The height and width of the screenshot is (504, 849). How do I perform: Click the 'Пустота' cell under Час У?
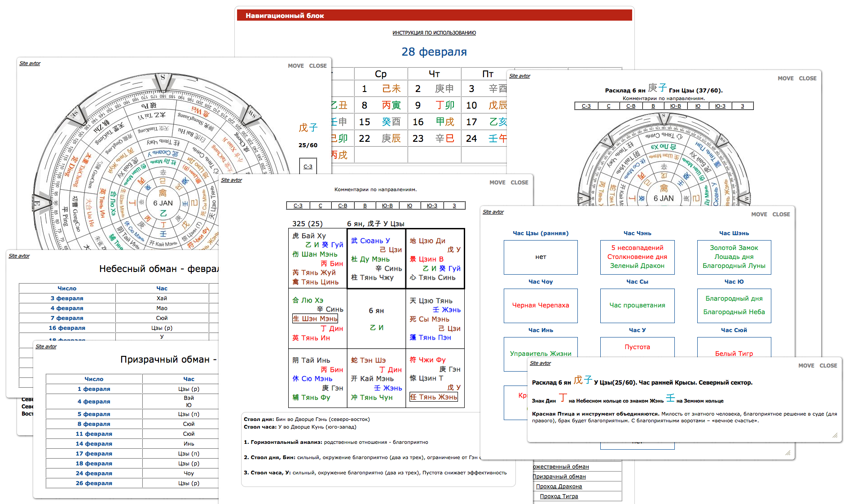[x=637, y=347]
